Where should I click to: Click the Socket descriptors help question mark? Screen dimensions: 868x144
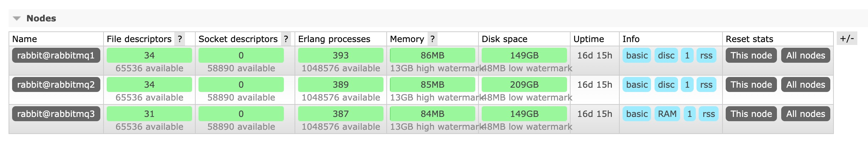click(286, 39)
